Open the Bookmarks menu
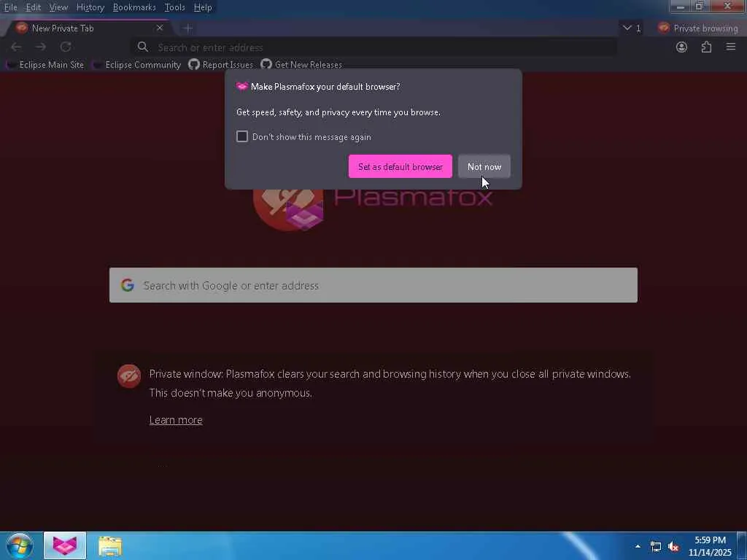Screen dimensions: 747x560 pos(134,7)
